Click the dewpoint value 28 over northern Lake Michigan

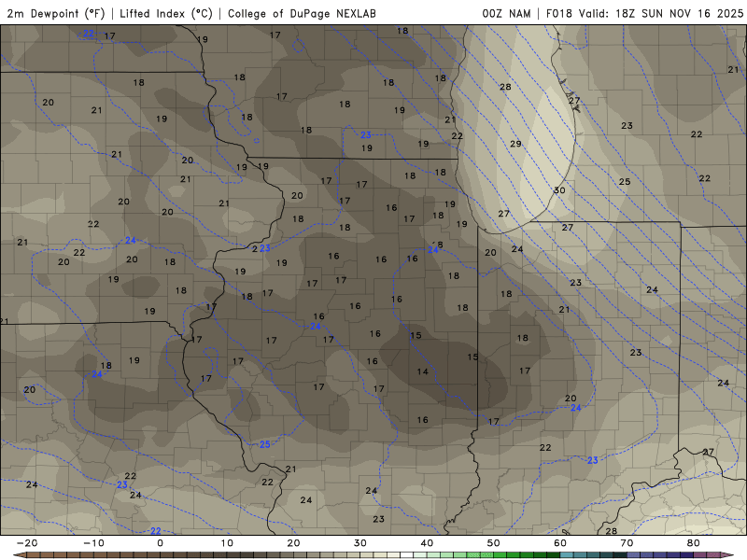coord(505,87)
